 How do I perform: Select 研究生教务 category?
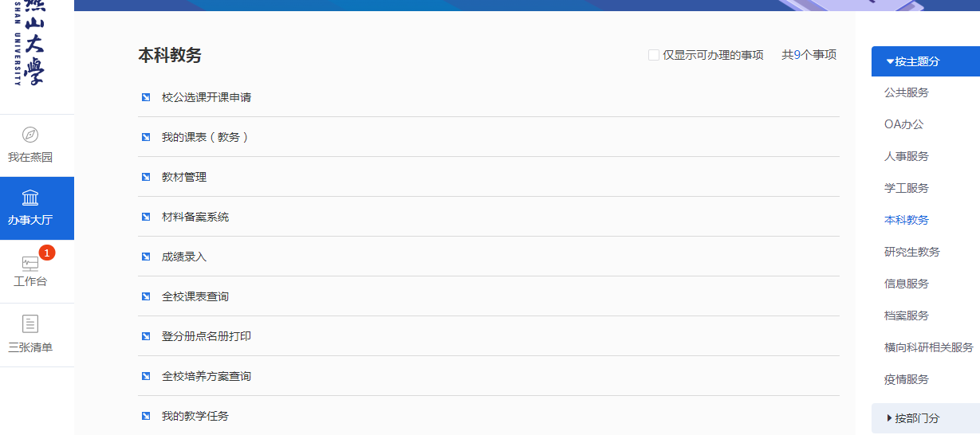pyautogui.click(x=912, y=252)
